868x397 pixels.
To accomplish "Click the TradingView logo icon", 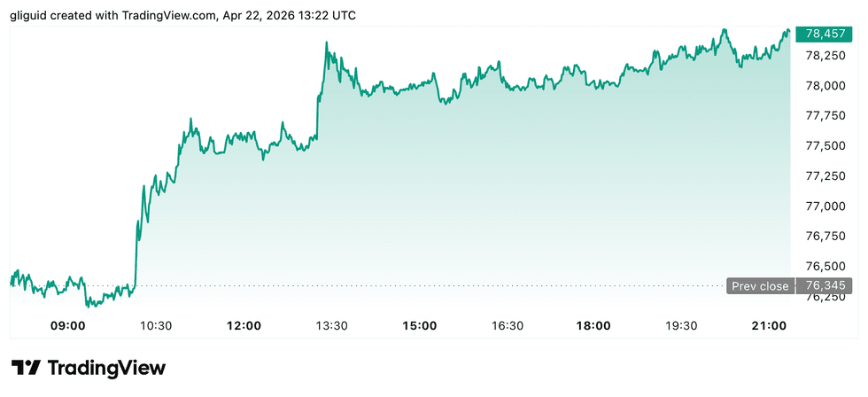I will tap(25, 368).
